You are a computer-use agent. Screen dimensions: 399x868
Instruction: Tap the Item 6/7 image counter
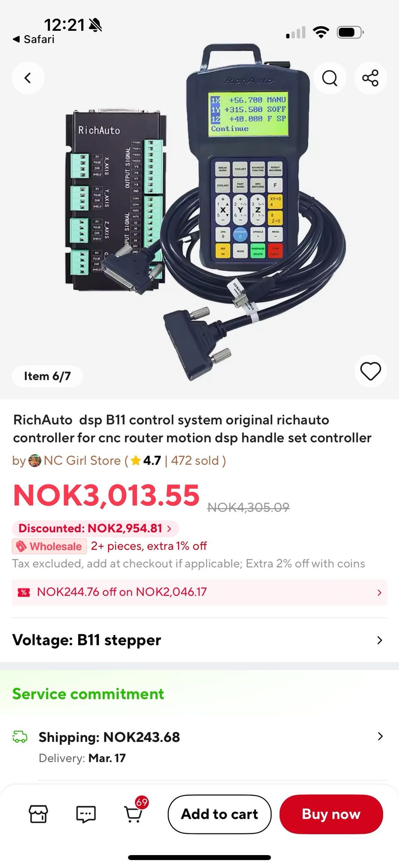pyautogui.click(x=47, y=376)
